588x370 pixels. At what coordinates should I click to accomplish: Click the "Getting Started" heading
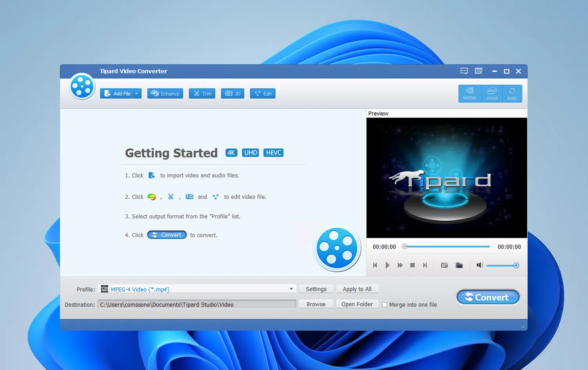click(x=171, y=153)
